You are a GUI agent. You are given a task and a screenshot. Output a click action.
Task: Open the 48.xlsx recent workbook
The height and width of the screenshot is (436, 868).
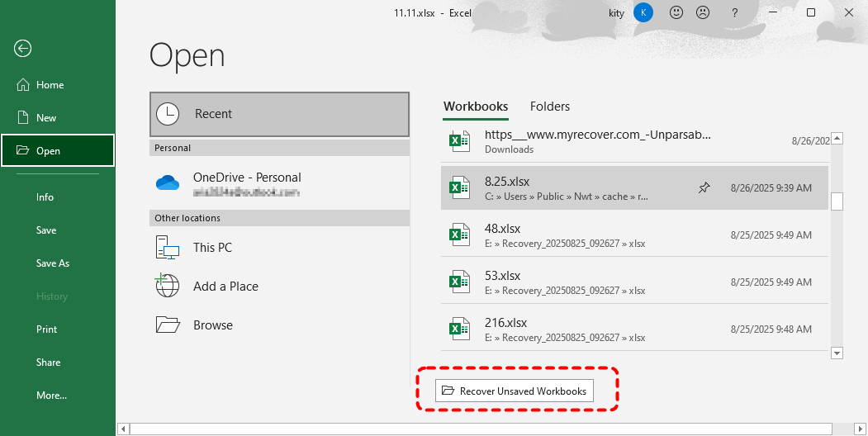coord(578,235)
